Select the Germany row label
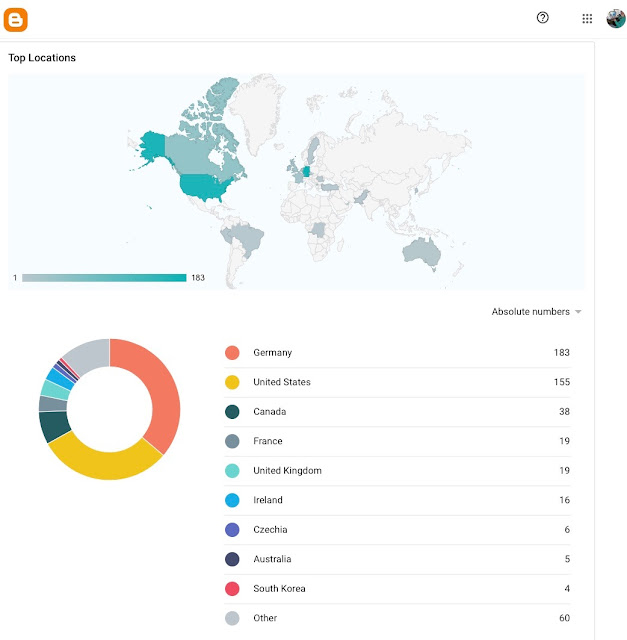627x640 pixels. [x=272, y=353]
